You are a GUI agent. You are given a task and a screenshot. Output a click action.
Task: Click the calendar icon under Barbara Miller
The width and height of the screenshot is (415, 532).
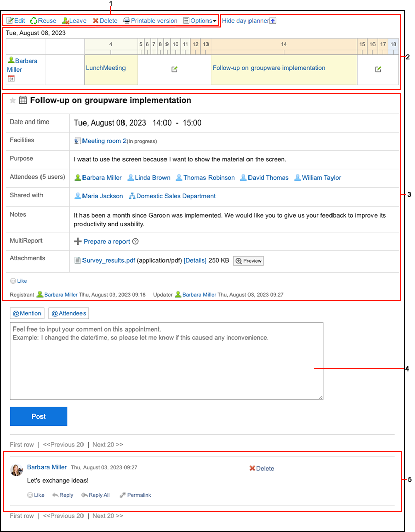(11, 79)
